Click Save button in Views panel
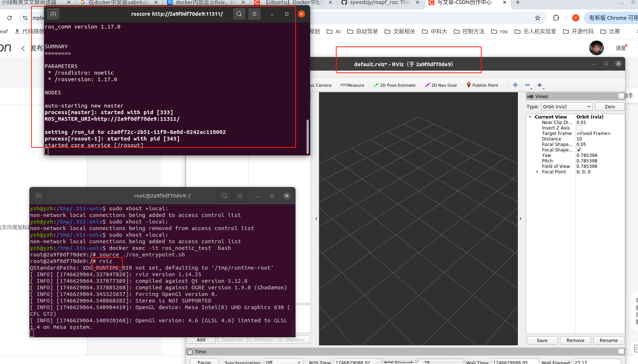 tap(542, 341)
